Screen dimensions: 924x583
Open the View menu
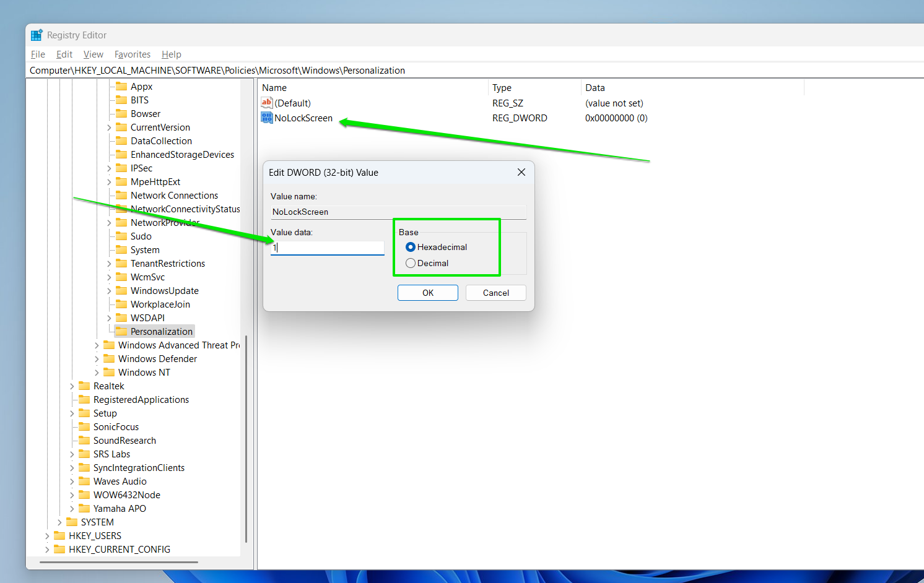(x=94, y=54)
